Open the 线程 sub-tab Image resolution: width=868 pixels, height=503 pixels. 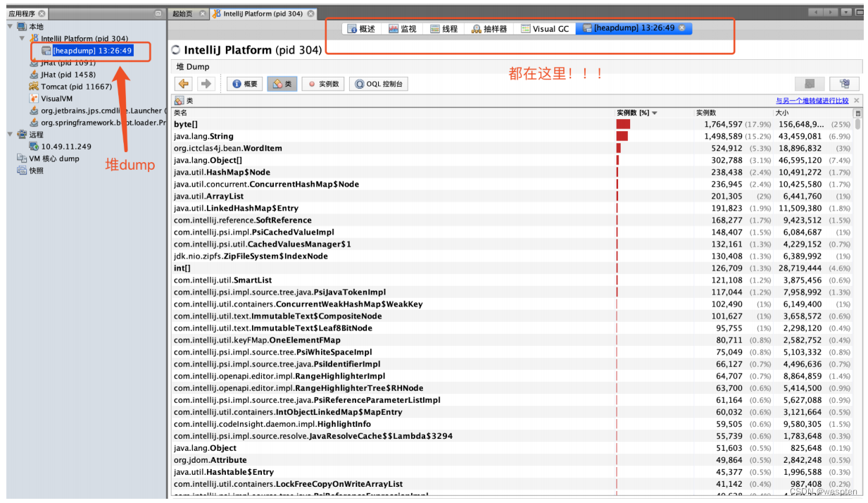444,28
